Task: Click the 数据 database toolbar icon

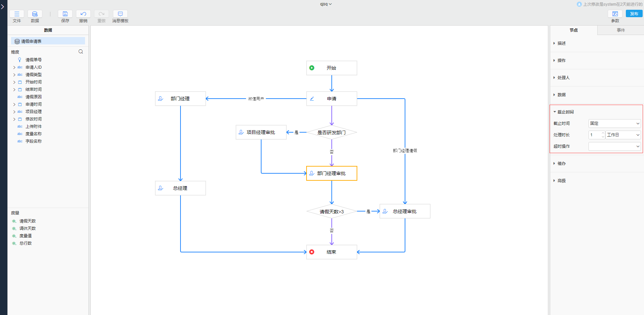Action: click(35, 14)
